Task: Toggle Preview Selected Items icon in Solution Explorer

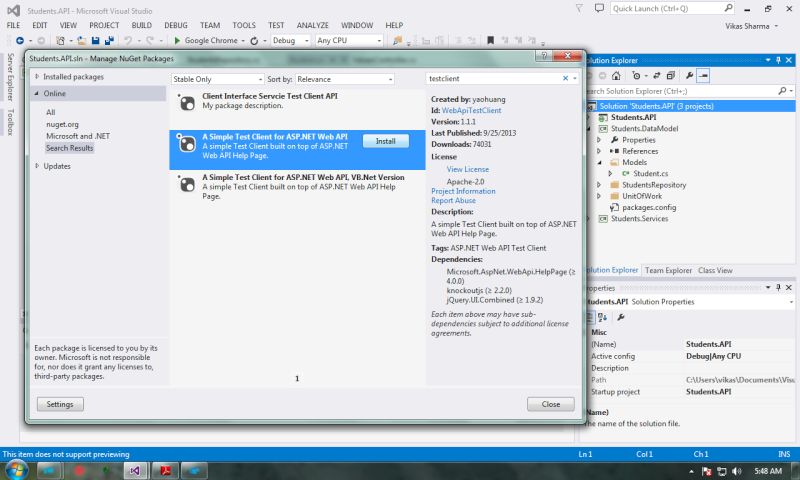Action: tap(704, 75)
